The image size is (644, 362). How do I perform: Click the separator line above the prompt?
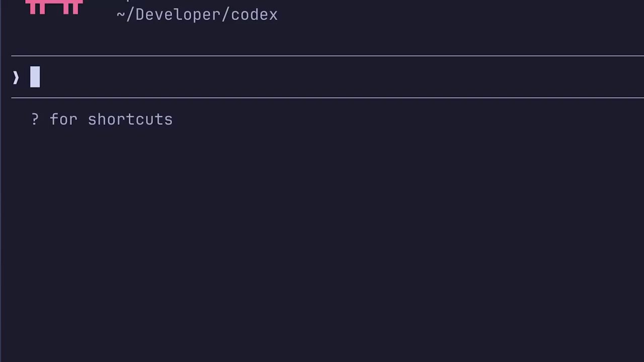[x=327, y=55]
